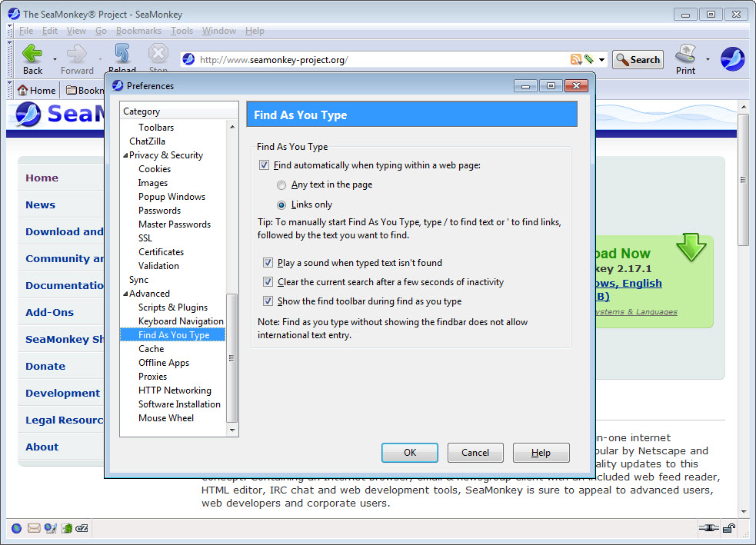Viewport: 756px width, 545px height.
Task: Uncheck 'Play a sound when typed text isn't found'
Action: point(268,263)
